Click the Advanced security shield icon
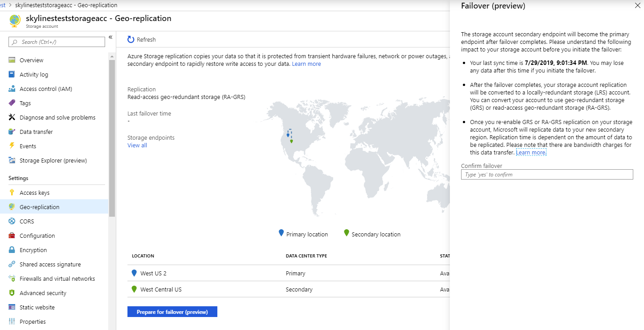 [x=12, y=293]
